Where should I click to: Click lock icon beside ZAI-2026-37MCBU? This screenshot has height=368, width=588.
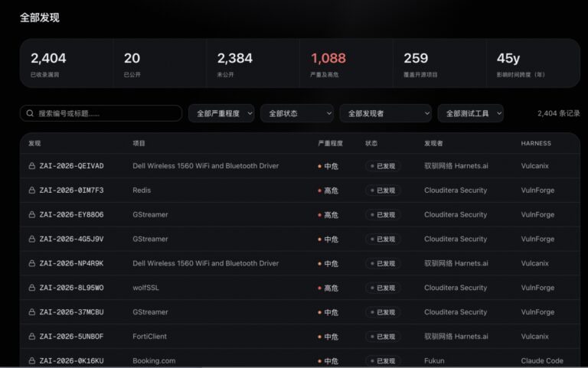tap(32, 312)
